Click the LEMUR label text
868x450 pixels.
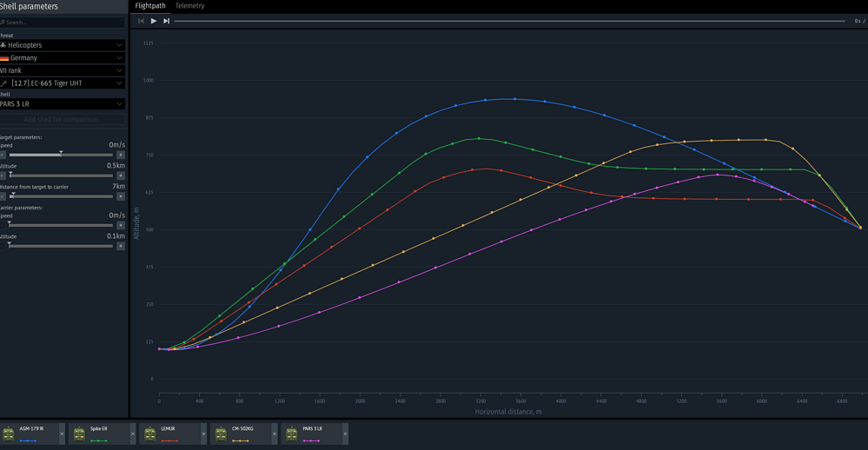pos(168,429)
